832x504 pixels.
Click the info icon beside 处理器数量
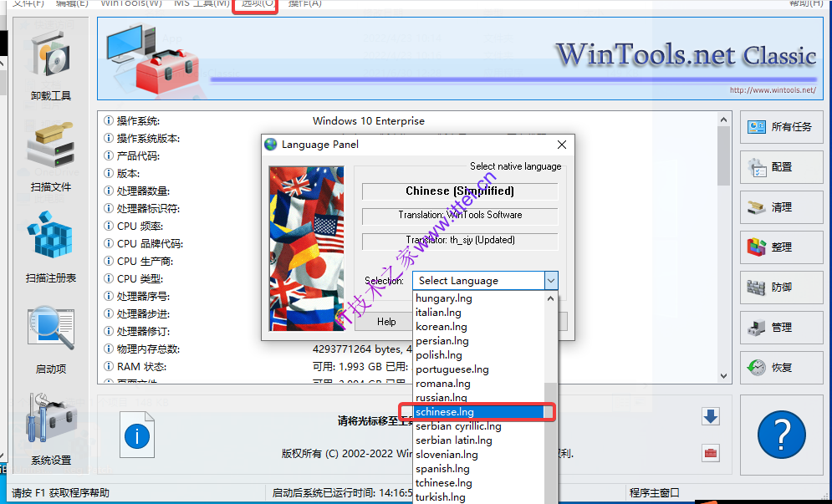(x=109, y=191)
